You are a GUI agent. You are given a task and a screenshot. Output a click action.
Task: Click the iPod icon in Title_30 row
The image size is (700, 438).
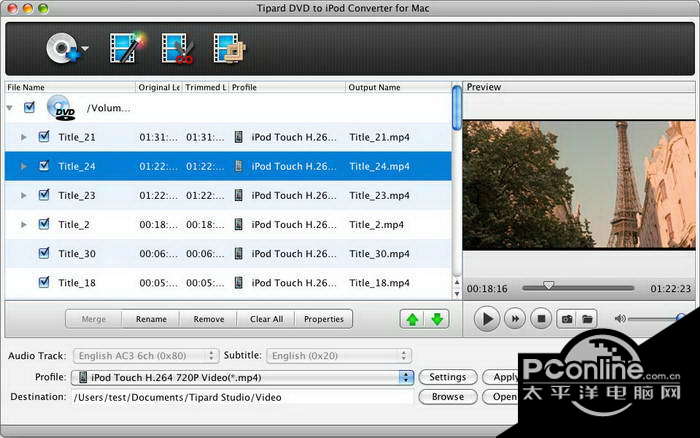coord(239,254)
